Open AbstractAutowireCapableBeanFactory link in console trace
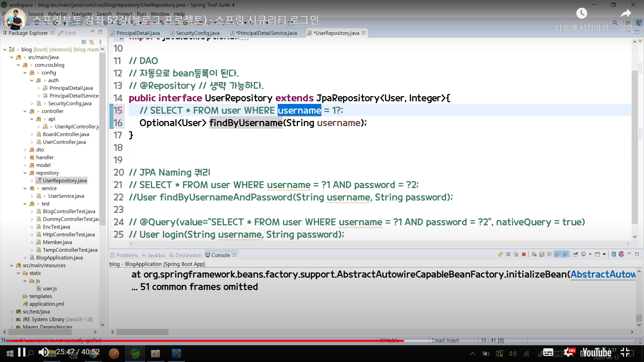 [602, 275]
